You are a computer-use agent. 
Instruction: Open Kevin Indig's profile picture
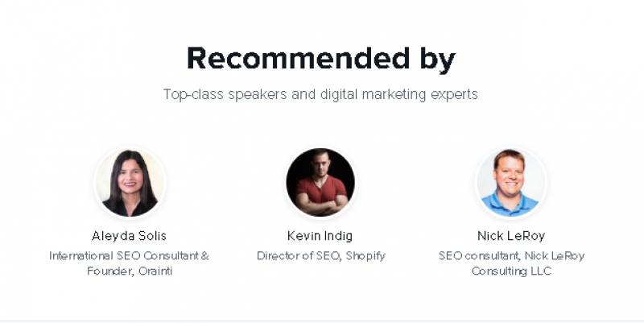(x=320, y=182)
